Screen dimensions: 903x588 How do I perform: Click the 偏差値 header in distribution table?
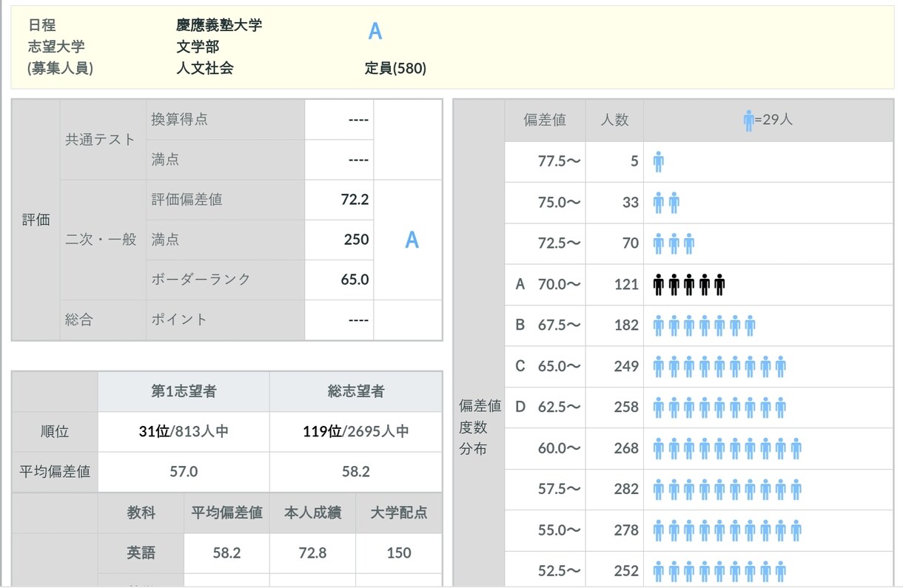545,120
